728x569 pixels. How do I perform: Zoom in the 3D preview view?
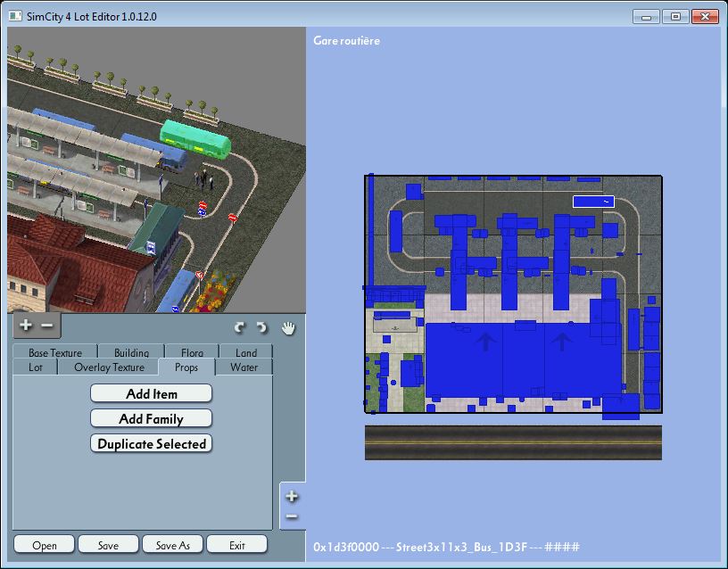pos(26,325)
